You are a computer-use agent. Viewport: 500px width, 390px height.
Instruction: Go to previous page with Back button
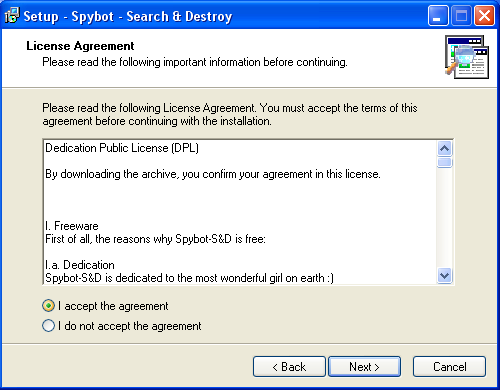tap(289, 367)
